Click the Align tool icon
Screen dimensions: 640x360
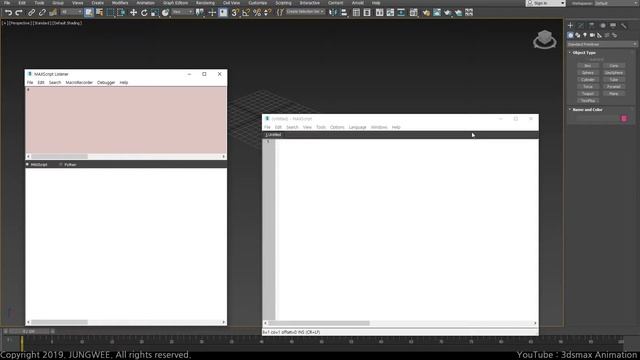click(x=344, y=13)
